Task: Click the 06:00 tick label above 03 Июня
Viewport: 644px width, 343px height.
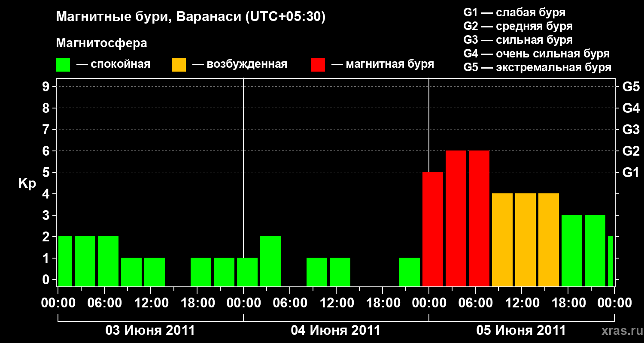Action: pos(104,303)
